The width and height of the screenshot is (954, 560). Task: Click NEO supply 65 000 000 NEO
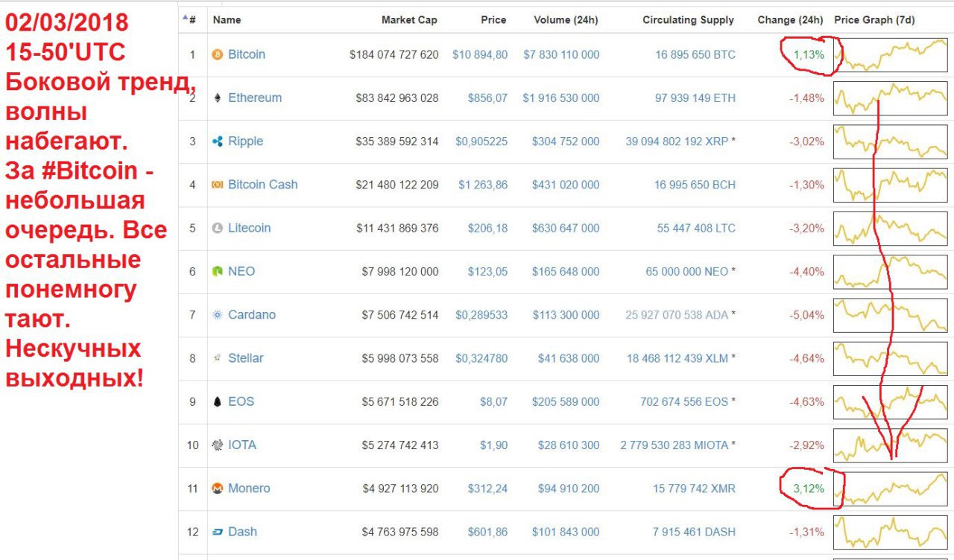[687, 272]
